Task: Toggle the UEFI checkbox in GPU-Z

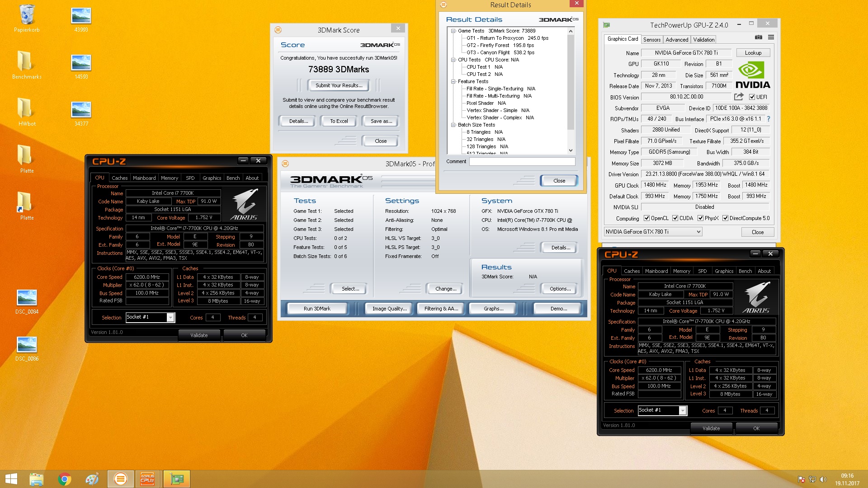Action: [x=752, y=97]
